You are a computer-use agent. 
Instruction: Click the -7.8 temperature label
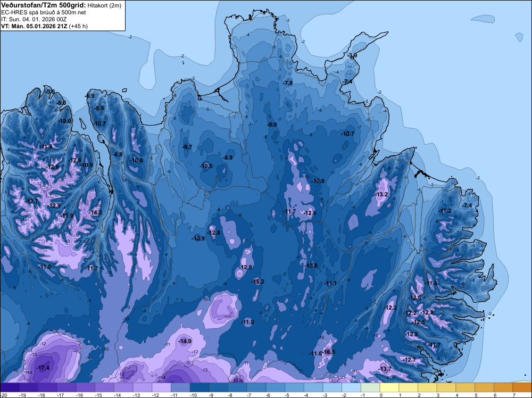pos(288,83)
